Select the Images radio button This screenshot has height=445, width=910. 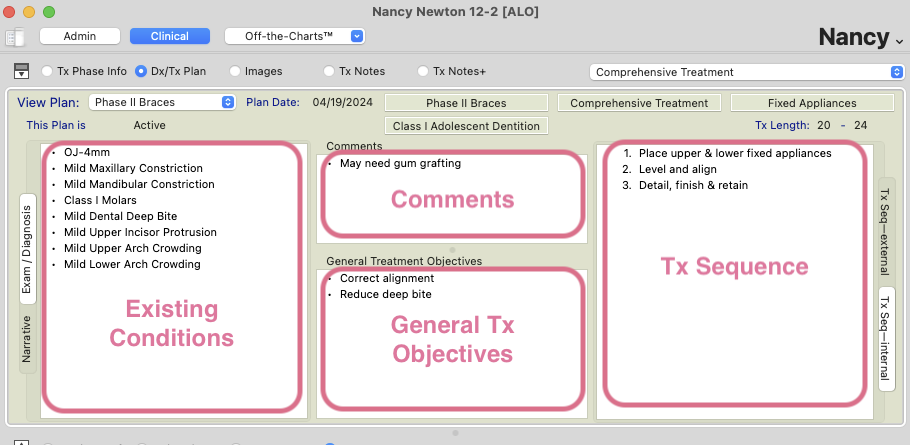235,71
